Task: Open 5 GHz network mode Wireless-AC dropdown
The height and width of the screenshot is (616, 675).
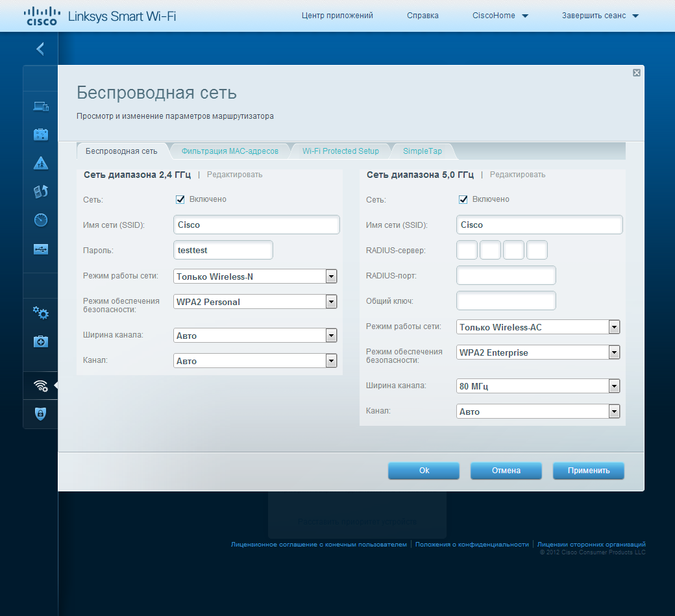Action: click(538, 327)
